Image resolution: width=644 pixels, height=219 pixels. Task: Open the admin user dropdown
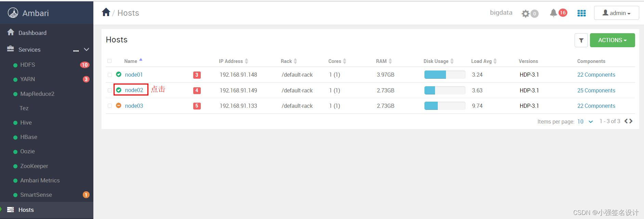click(616, 13)
